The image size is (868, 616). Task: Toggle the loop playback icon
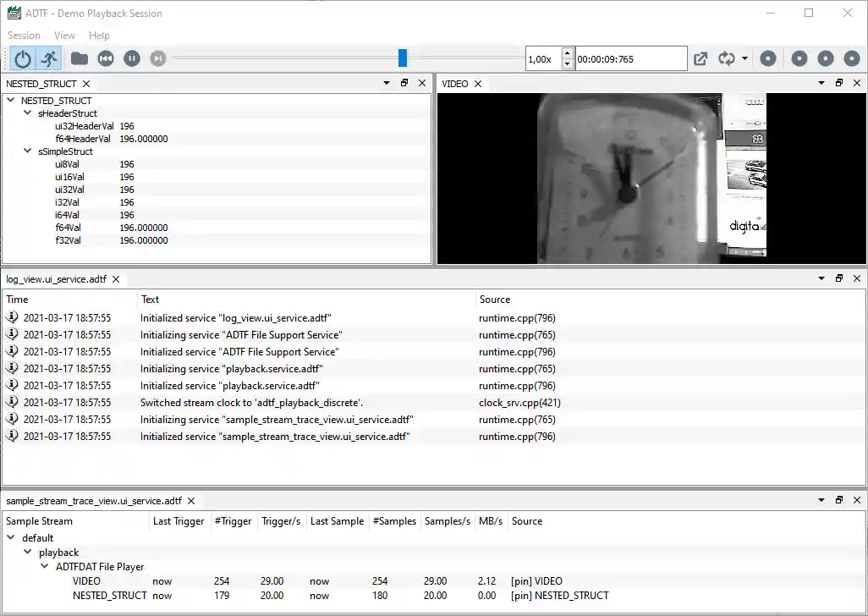coord(726,58)
